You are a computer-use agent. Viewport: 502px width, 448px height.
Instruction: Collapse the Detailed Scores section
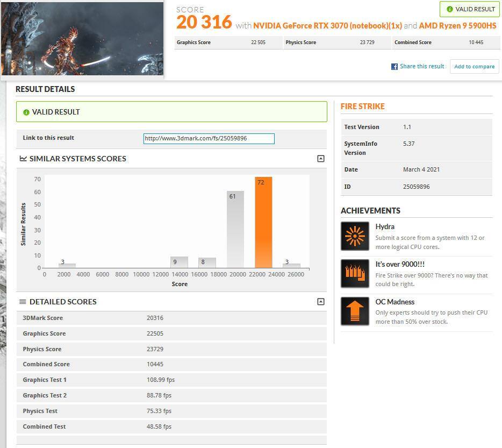pyautogui.click(x=320, y=302)
